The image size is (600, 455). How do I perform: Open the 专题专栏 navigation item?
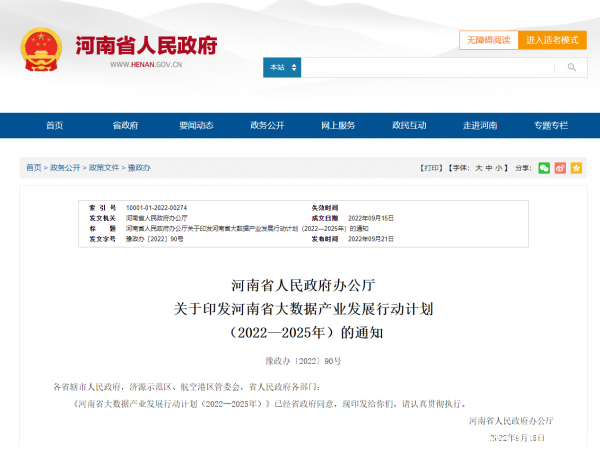551,126
